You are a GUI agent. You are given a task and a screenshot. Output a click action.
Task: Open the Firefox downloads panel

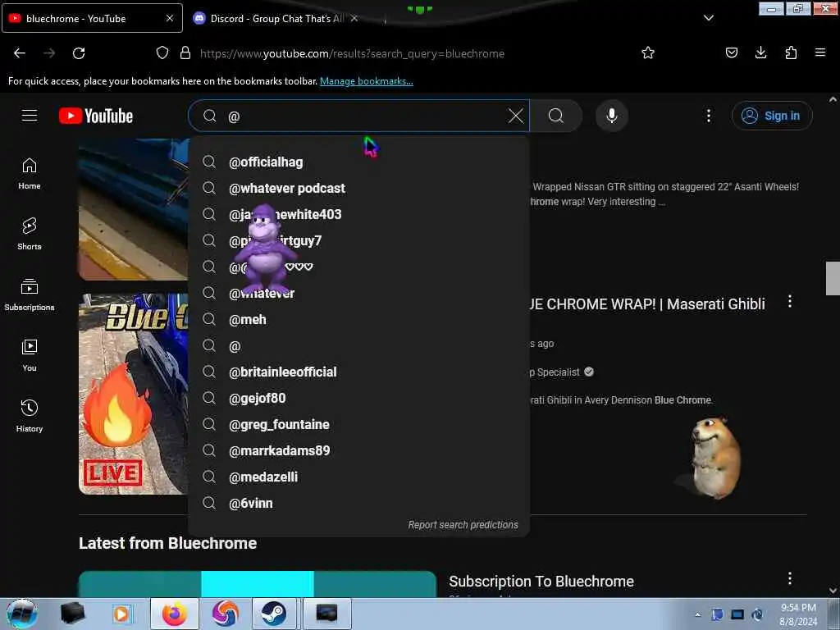click(760, 52)
